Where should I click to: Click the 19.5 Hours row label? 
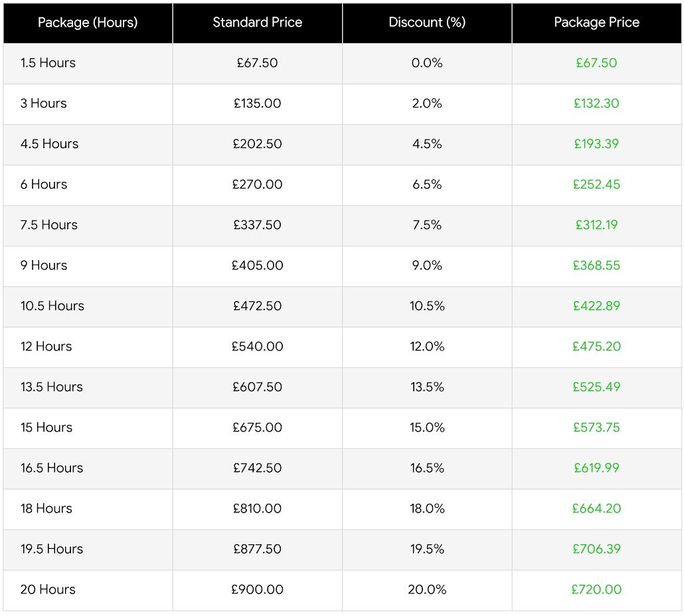click(51, 549)
